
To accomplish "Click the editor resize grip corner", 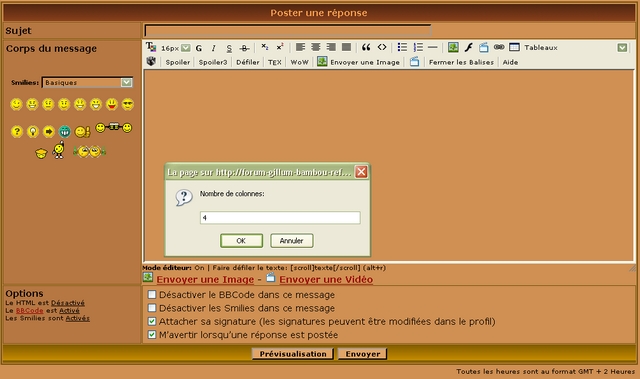I will pyautogui.click(x=632, y=268).
